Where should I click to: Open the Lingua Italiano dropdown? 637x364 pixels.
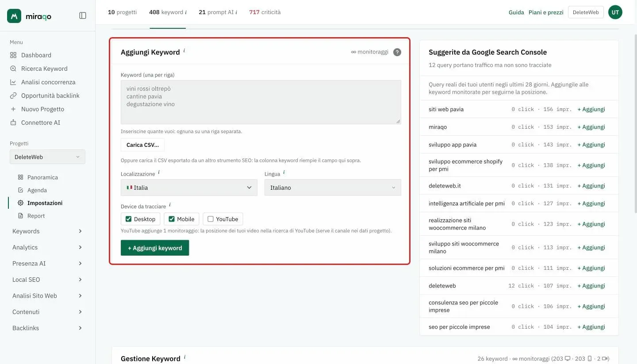(x=333, y=188)
